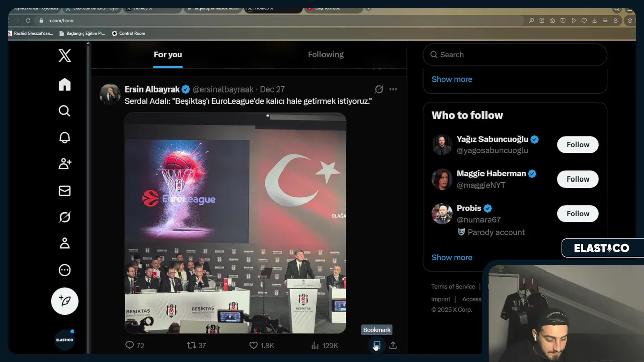Switch to the For you tab
This screenshot has width=644, height=362.
[x=168, y=55]
